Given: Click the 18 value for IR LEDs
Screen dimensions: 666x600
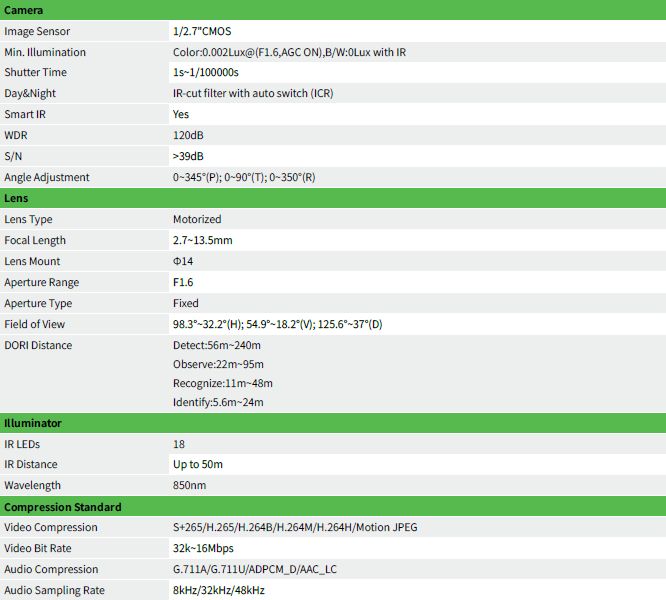Looking at the screenshot, I should coord(179,445).
